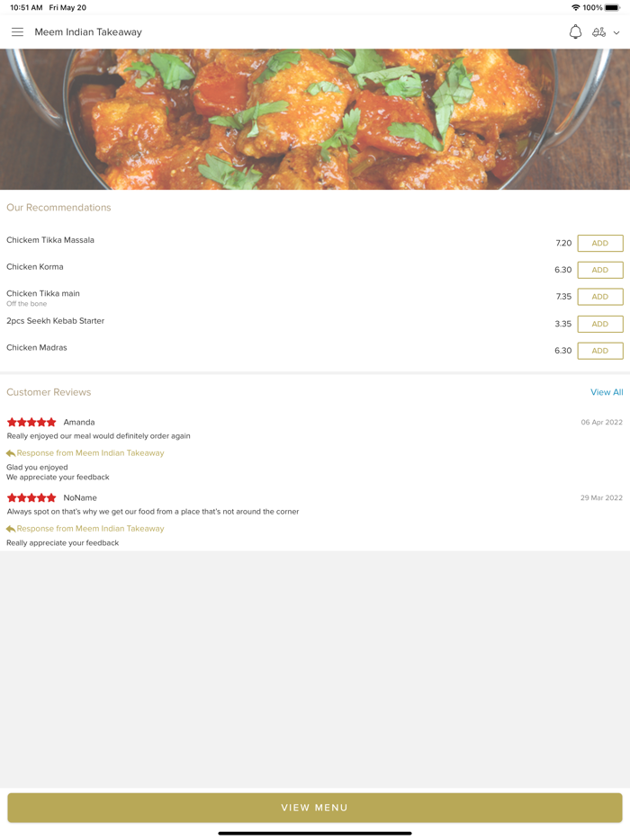Click the Wi-Fi icon in the status bar
Viewport: 630px width, 840px height.
click(x=575, y=6)
